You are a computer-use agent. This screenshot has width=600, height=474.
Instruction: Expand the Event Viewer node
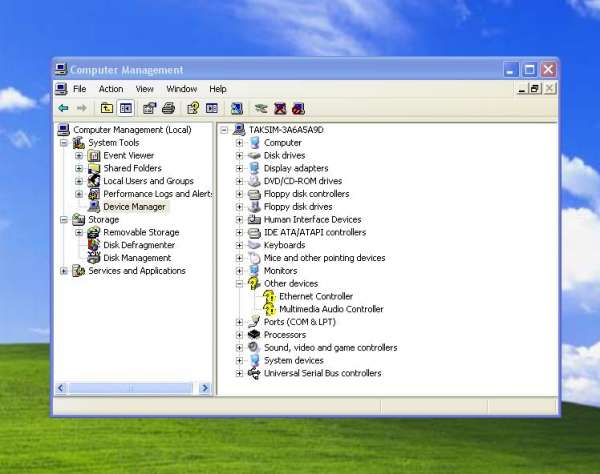pos(79,156)
